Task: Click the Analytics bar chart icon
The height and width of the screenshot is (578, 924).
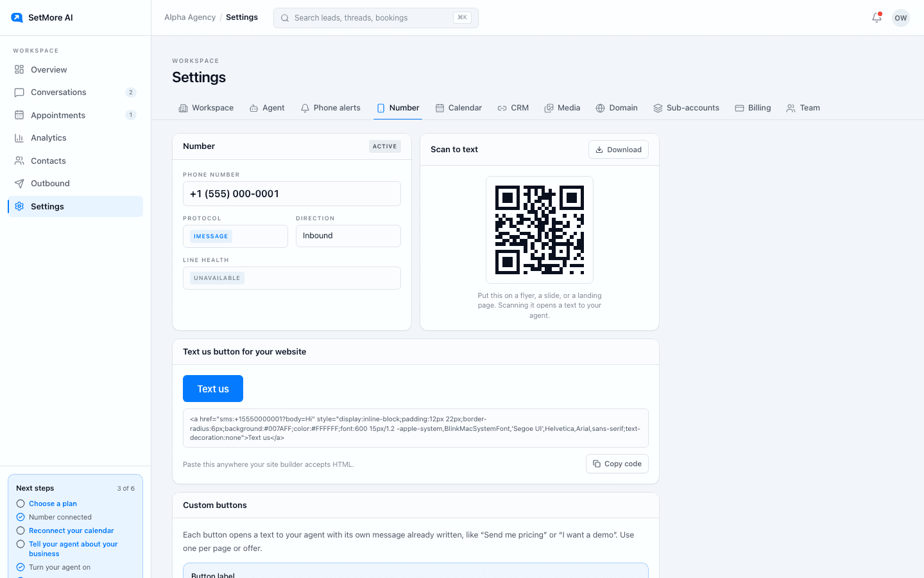Action: click(19, 138)
